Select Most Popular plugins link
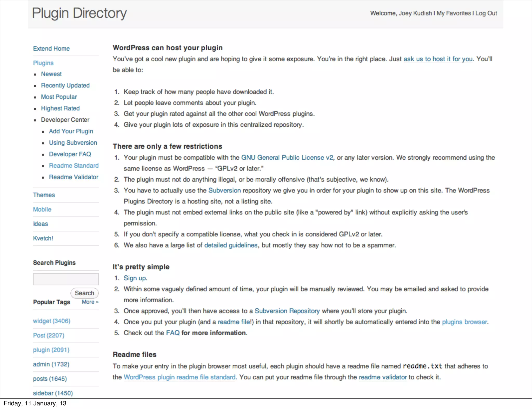This screenshot has height=409, width=532. point(59,97)
